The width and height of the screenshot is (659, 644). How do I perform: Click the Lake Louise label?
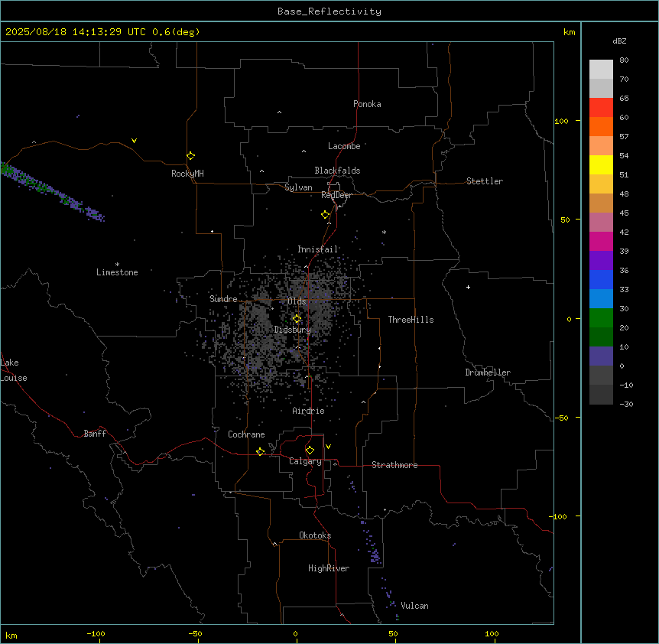pos(14,370)
